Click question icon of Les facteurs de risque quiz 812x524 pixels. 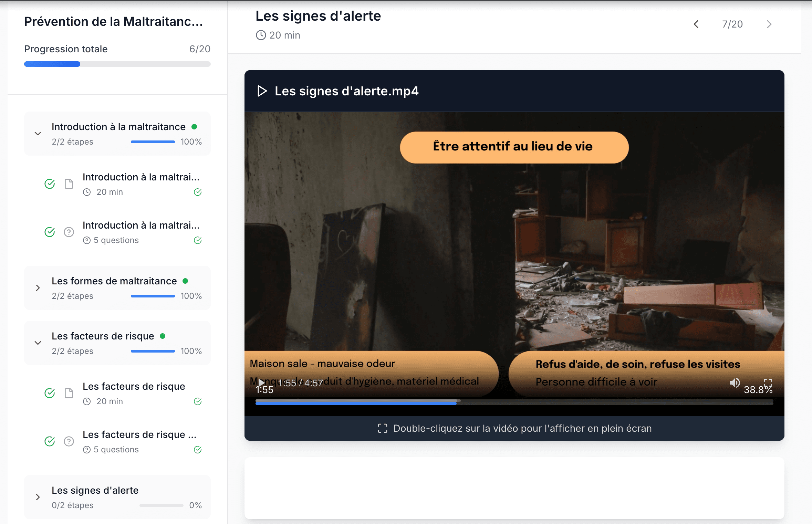(69, 441)
